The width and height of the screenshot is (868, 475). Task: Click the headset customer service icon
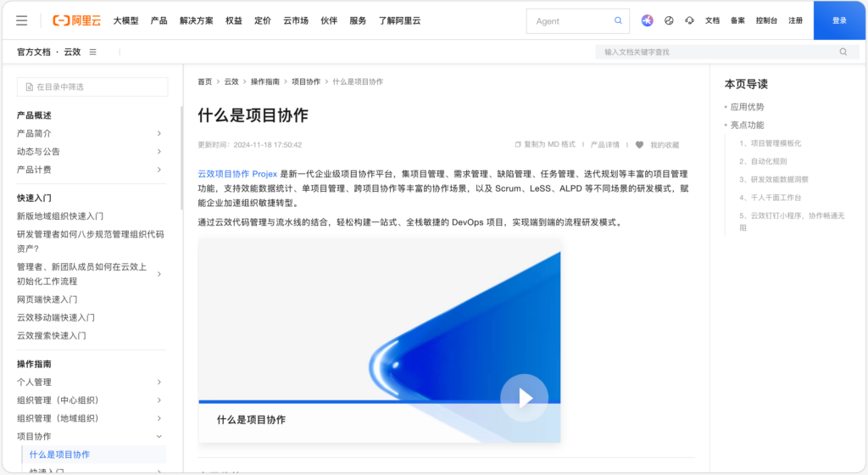point(689,20)
